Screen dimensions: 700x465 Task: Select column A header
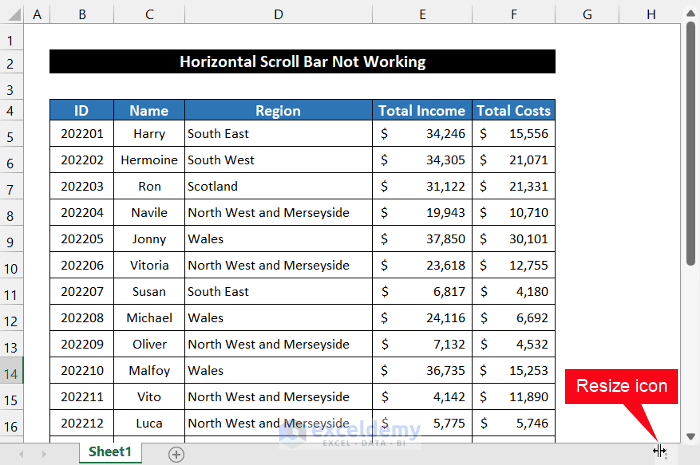coord(37,15)
